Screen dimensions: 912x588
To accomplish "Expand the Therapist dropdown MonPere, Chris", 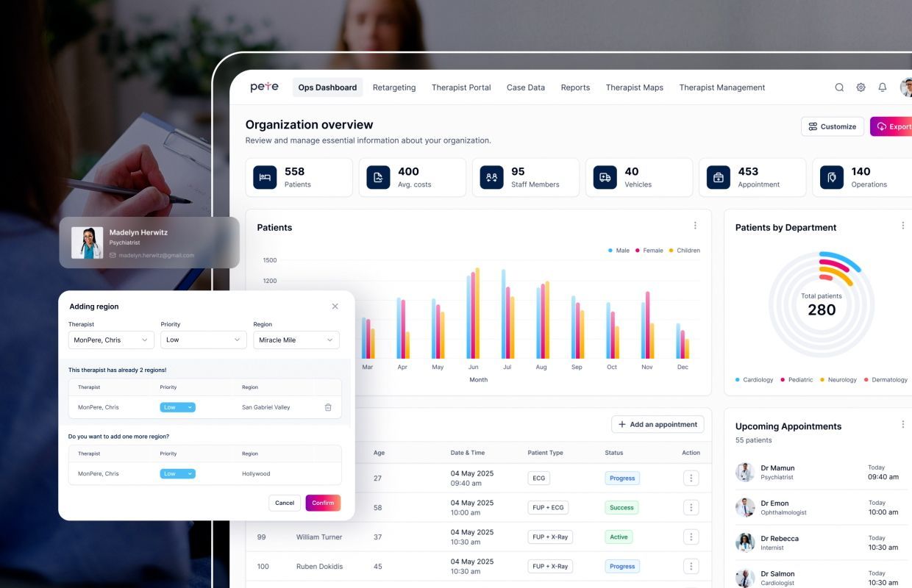I will (x=111, y=340).
